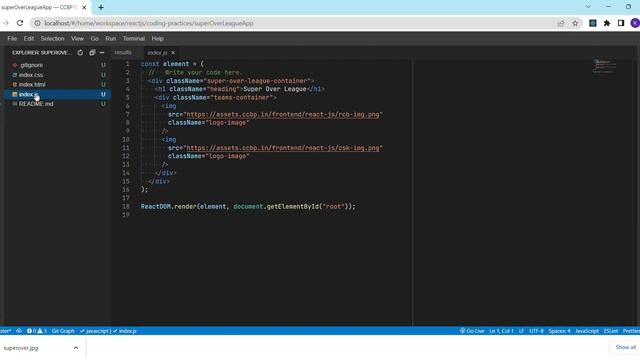
Task: Open the Go menu
Action: coord(95,38)
